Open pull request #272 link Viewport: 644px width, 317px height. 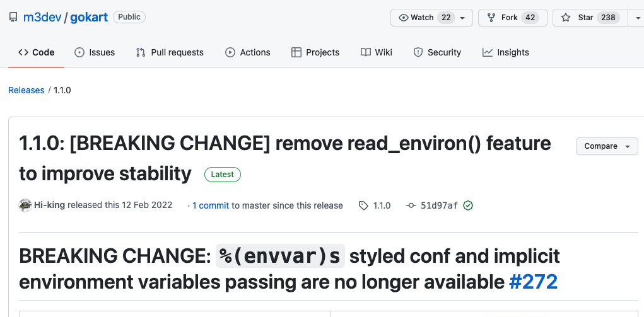pos(533,282)
